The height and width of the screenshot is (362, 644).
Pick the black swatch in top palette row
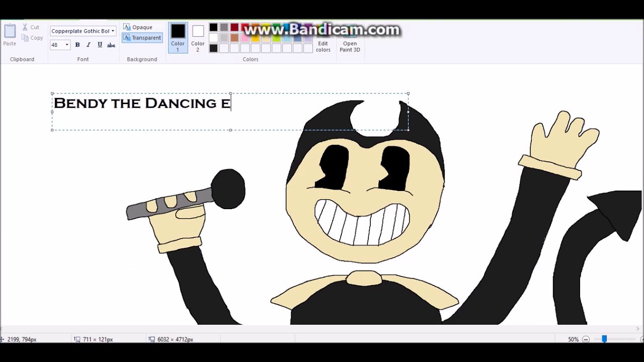click(x=213, y=27)
